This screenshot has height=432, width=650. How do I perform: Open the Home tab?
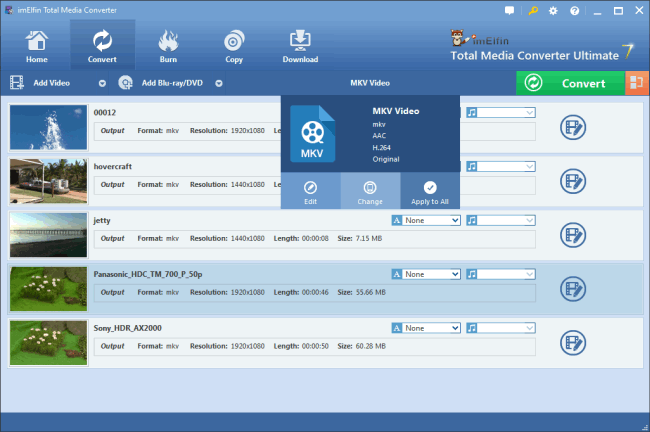(x=36, y=46)
